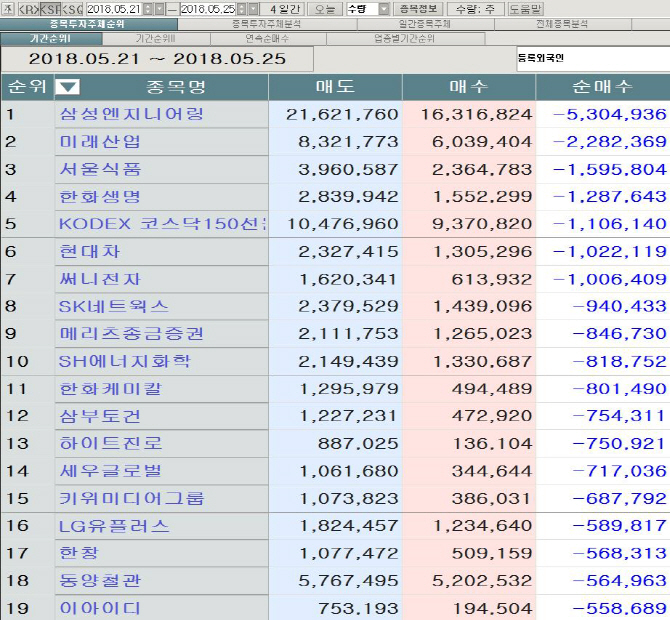Click the 수량: 주 label button
Viewport: 670px width, 620px height.
[475, 9]
